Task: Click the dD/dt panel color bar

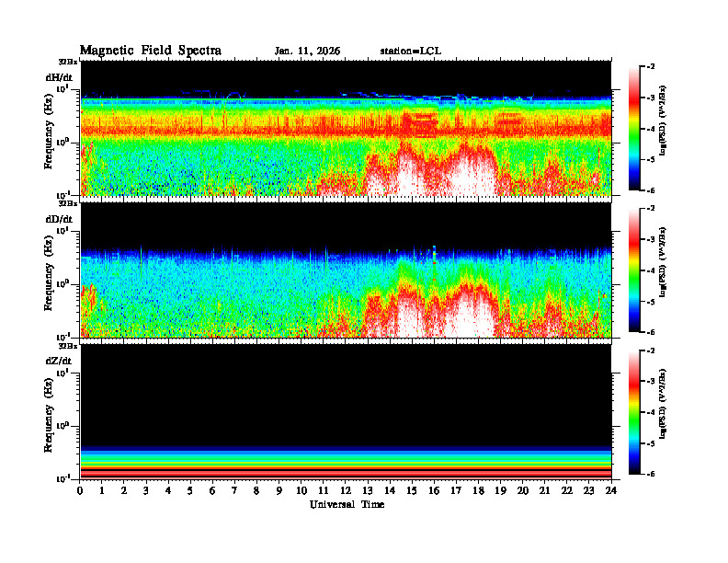Action: 634,270
